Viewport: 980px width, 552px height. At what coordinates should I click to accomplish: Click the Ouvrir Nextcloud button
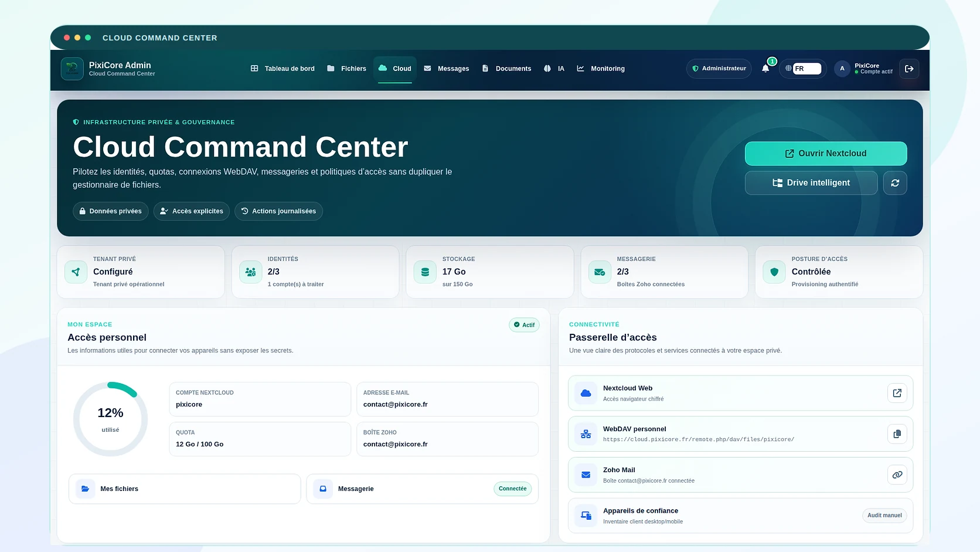826,154
